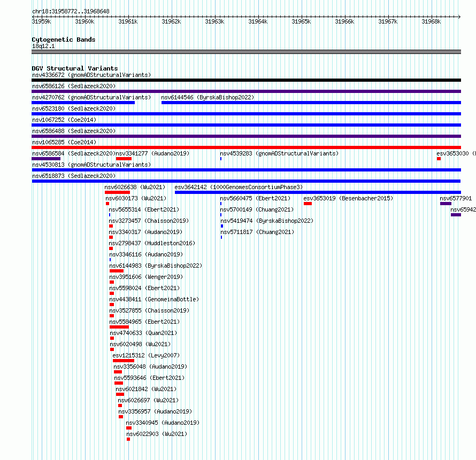476x460 pixels.
Task: Click nsv3340945 Audano2019 label
Action: coord(163,423)
